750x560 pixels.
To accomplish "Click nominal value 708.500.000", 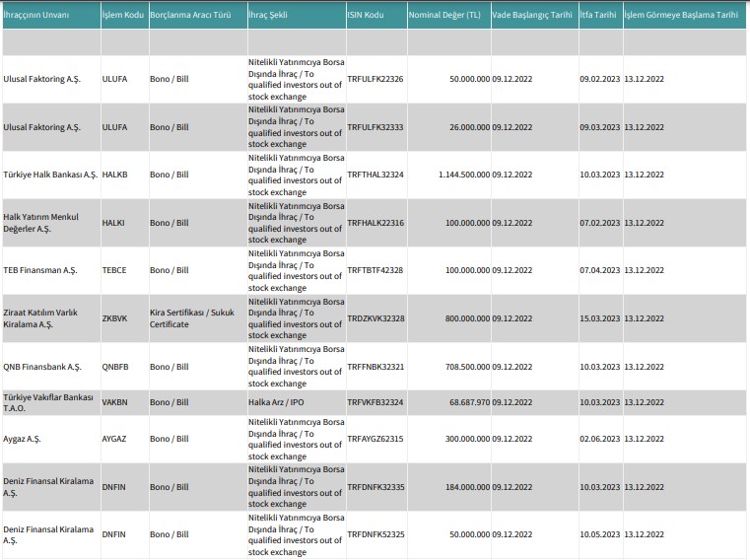I will [468, 367].
